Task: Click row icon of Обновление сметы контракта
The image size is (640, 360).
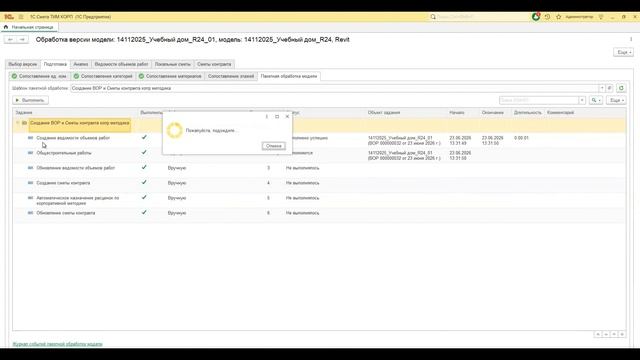Action: coord(30,213)
